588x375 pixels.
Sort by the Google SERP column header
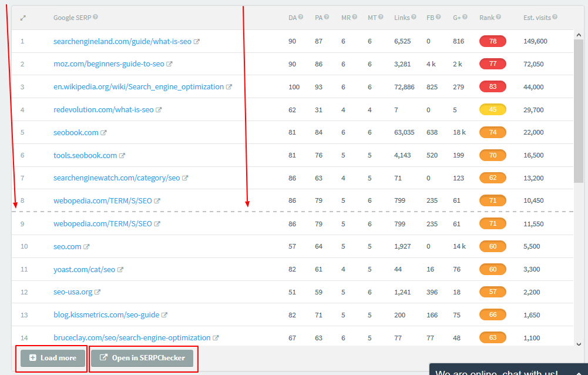[x=72, y=18]
